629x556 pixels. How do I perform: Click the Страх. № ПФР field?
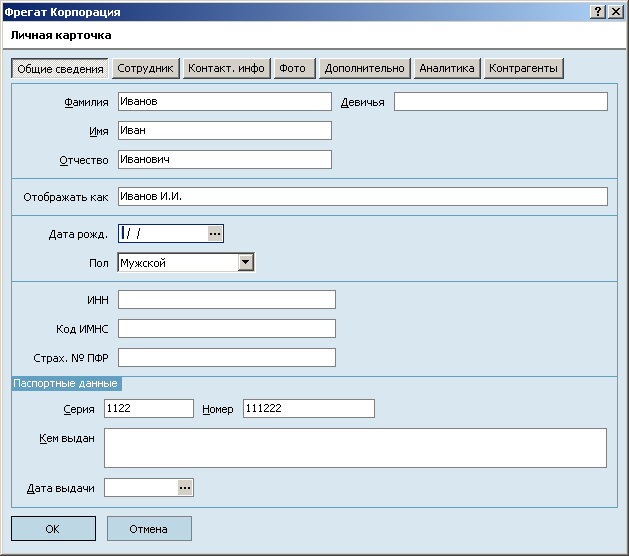point(227,357)
